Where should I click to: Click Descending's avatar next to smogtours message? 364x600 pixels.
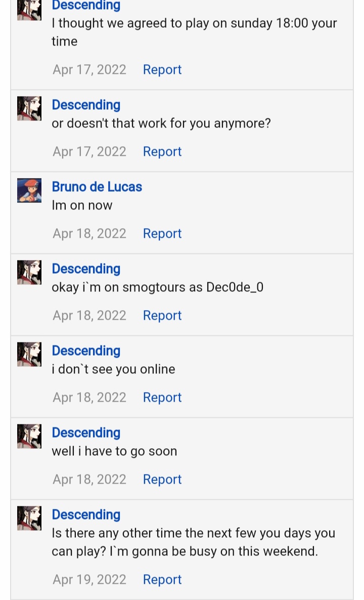(29, 272)
